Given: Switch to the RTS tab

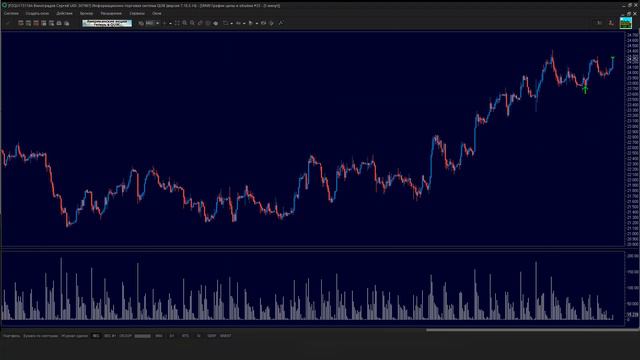Looking at the screenshot, I should coord(185,336).
